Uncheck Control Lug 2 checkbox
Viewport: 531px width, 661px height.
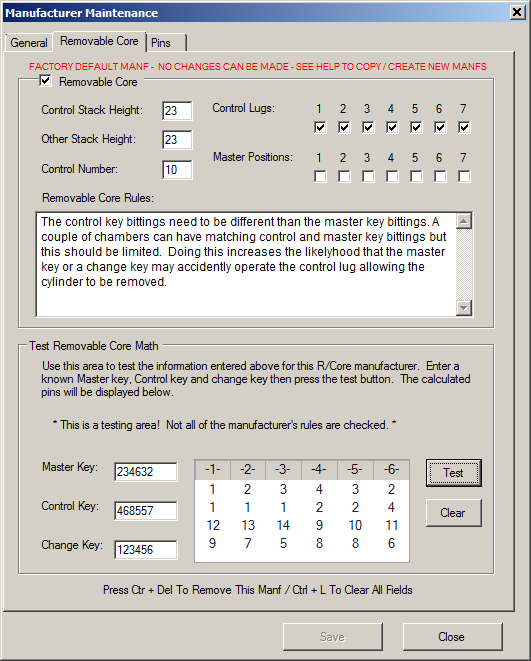[x=344, y=127]
